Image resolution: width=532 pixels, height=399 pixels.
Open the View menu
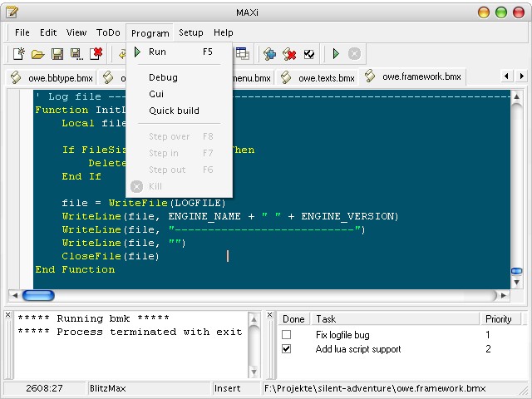click(76, 32)
